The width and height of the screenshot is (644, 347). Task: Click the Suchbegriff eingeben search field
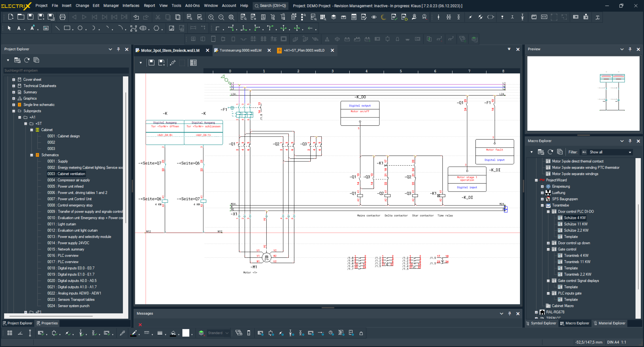66,70
